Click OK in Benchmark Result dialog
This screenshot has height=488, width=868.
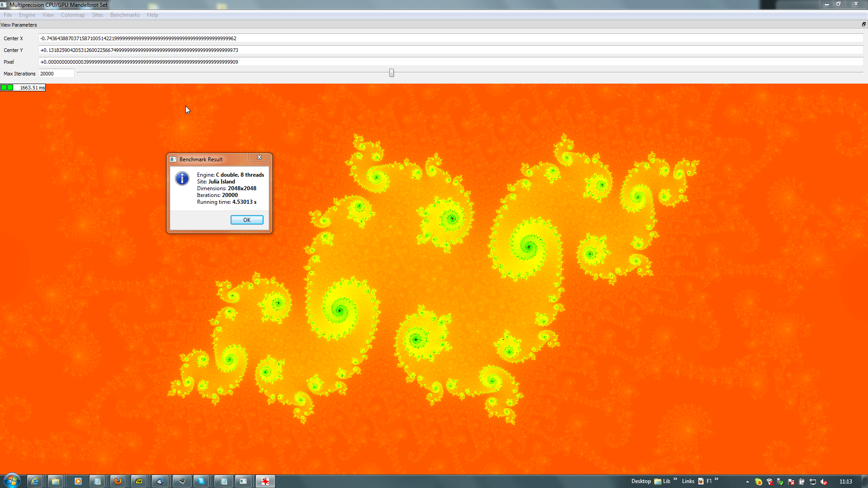point(247,220)
